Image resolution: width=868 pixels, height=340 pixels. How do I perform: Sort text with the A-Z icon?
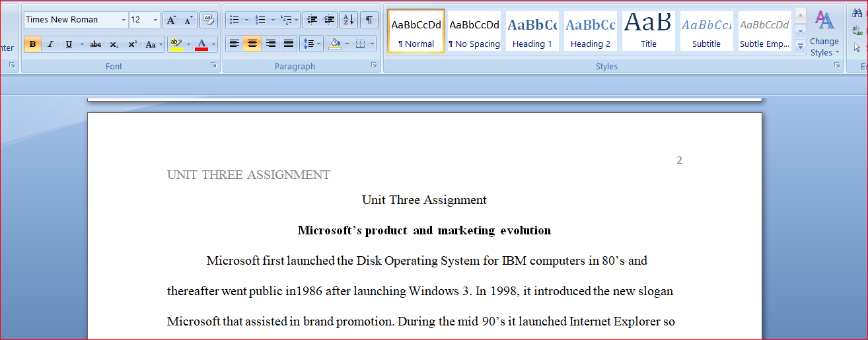tap(349, 20)
